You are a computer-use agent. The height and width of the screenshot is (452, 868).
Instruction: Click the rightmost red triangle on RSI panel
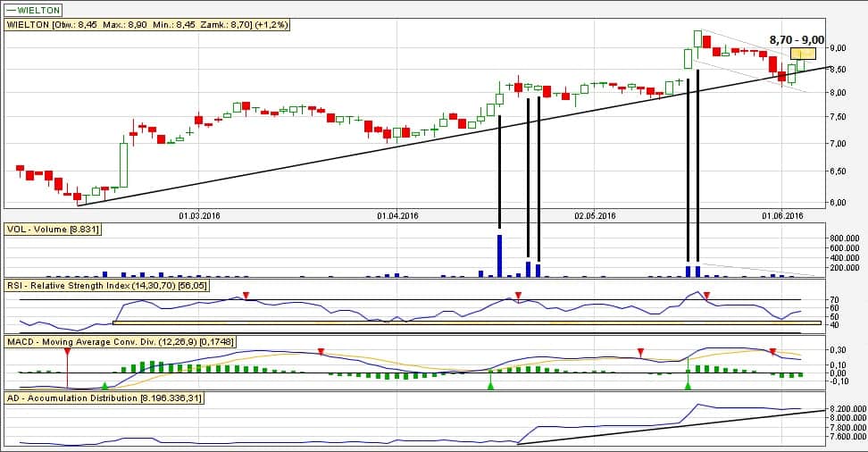(706, 295)
